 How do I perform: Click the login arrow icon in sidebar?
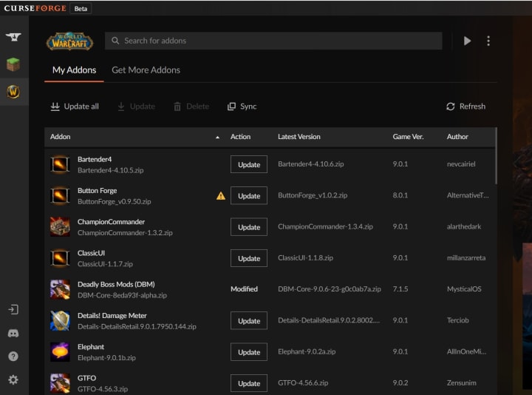pyautogui.click(x=13, y=309)
